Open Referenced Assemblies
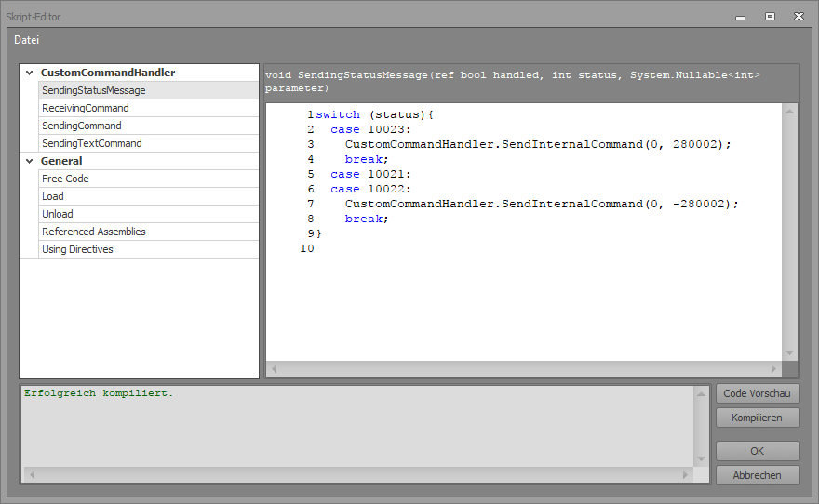 (148, 232)
